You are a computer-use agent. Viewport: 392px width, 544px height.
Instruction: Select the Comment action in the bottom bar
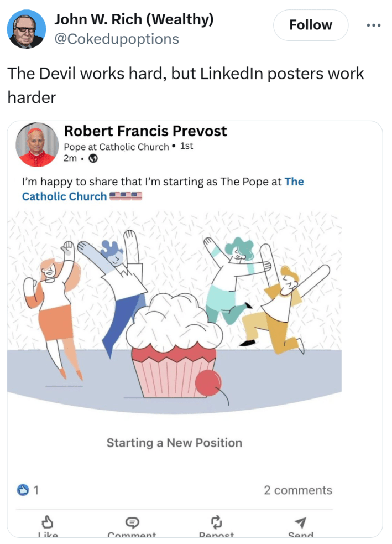(132, 526)
